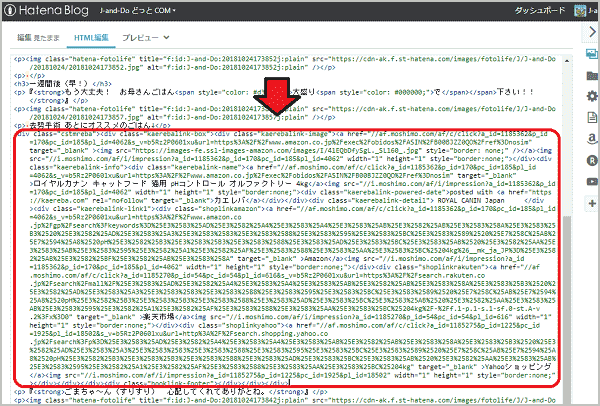
Task: Open the category folder icon in sidebar
Action: (x=592, y=75)
